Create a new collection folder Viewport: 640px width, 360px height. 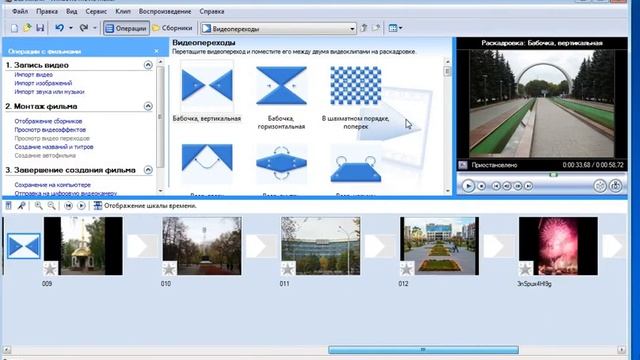376,28
